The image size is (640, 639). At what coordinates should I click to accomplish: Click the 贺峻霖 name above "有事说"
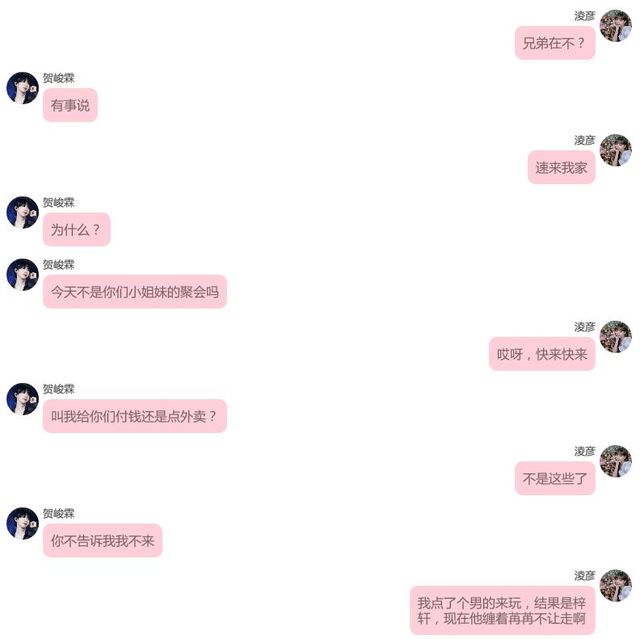pyautogui.click(x=59, y=78)
